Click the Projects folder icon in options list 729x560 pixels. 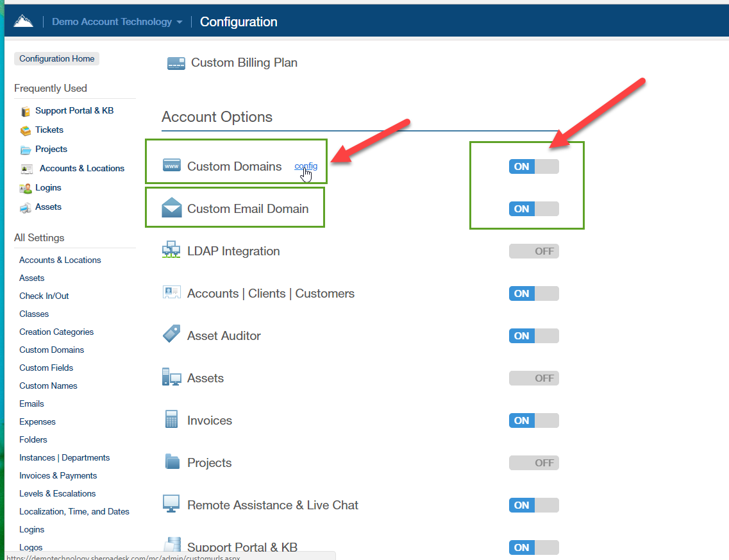(x=172, y=462)
